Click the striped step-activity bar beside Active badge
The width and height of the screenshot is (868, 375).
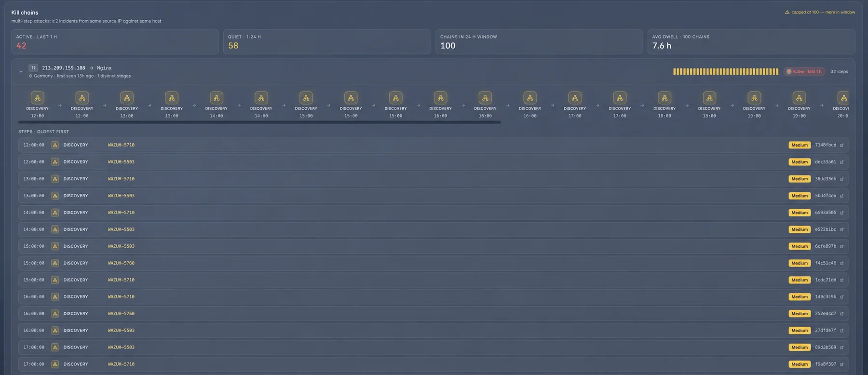pyautogui.click(x=726, y=72)
